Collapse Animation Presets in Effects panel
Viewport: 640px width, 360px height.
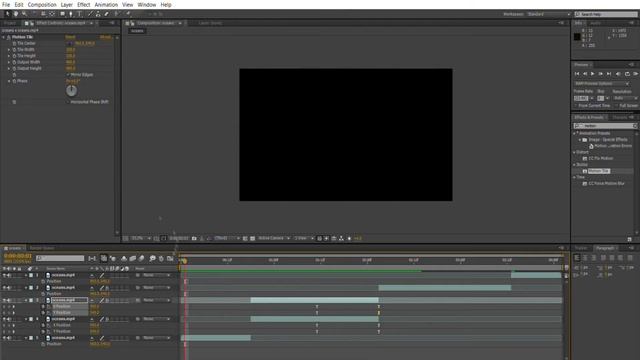(575, 133)
